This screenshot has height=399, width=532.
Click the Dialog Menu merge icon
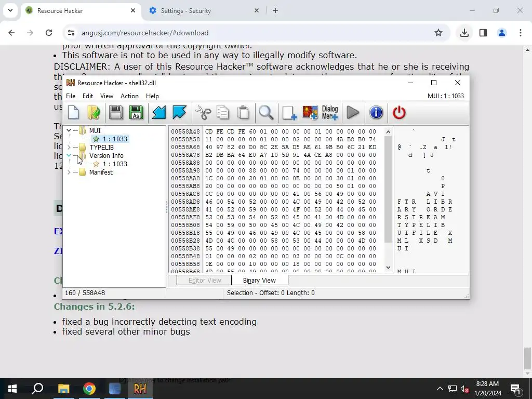(x=330, y=112)
